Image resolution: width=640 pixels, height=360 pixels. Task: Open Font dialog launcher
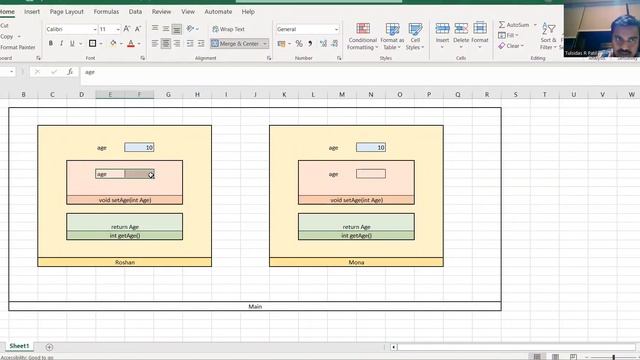142,58
